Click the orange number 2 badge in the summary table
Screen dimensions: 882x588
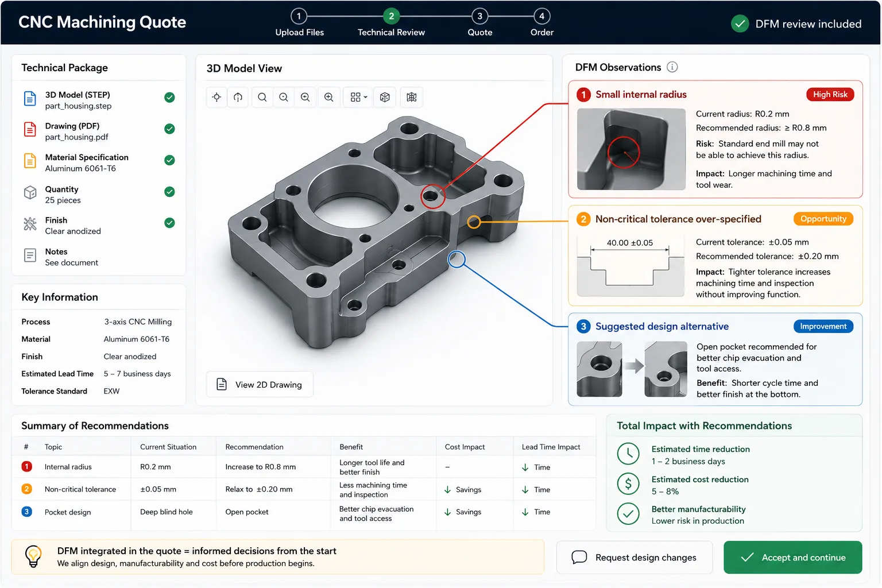pos(27,489)
